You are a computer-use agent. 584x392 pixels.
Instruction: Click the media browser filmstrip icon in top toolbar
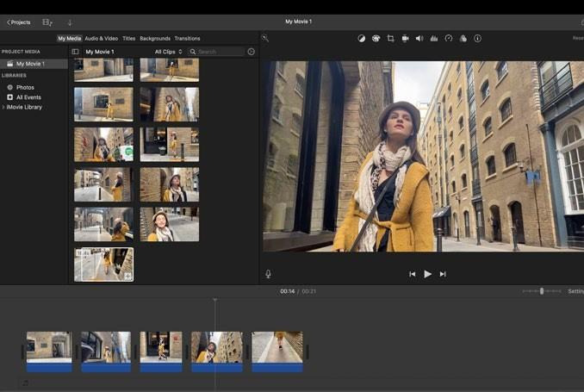point(47,22)
